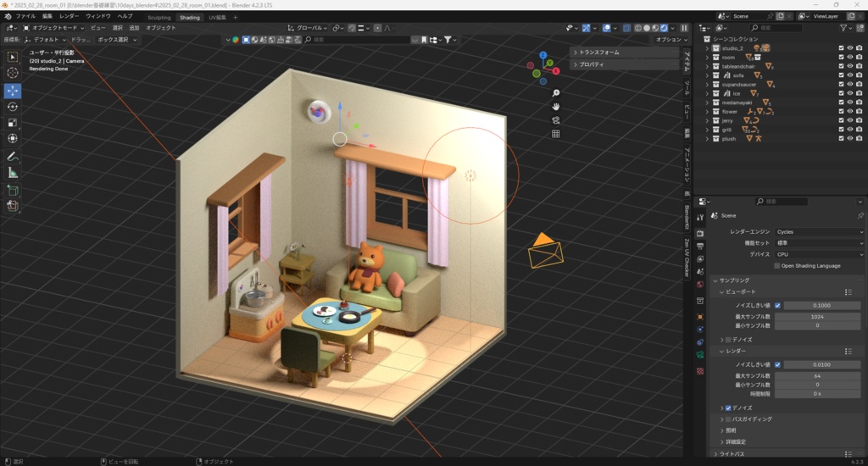The width and height of the screenshot is (868, 466).
Task: Open the Device CPU dropdown
Action: click(x=820, y=254)
